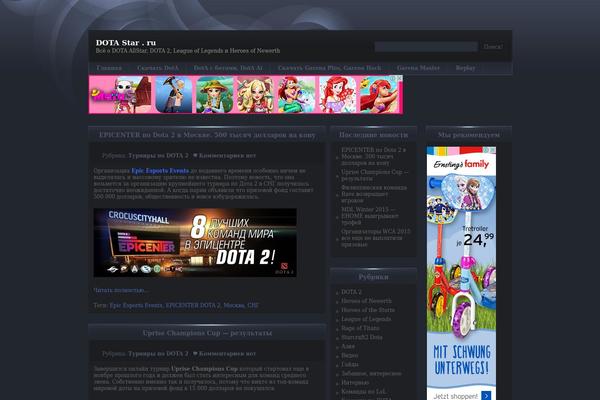Open the EPICENTER по Dota 2 в Москве post title
Image resolution: width=600 pixels, height=400 pixels.
(207, 135)
